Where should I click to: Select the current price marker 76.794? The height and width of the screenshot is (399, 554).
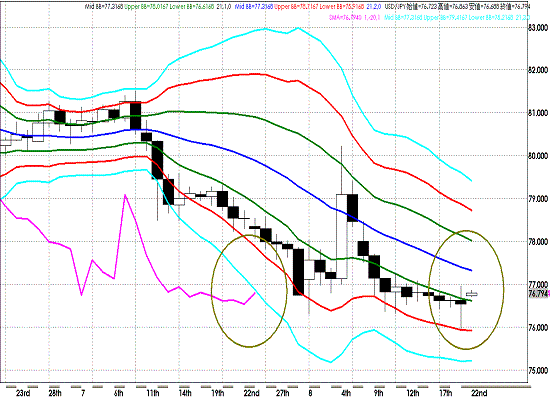(539, 294)
